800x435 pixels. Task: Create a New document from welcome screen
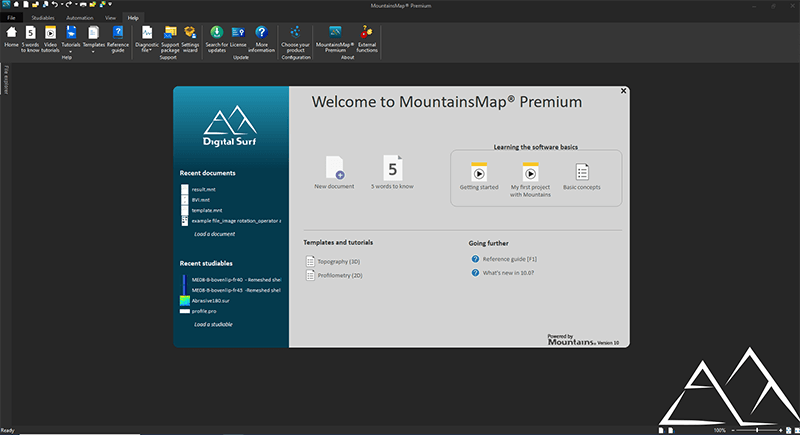tap(334, 172)
